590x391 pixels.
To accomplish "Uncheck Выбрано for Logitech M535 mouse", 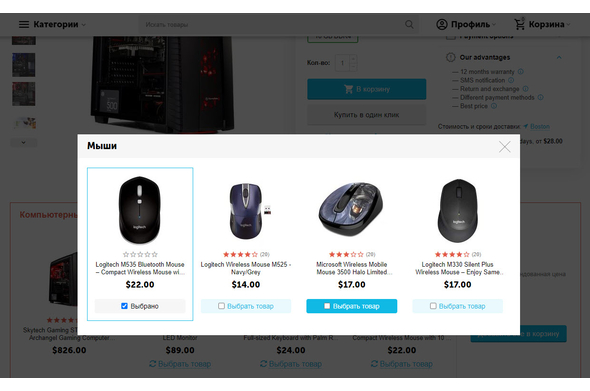I will coord(125,306).
